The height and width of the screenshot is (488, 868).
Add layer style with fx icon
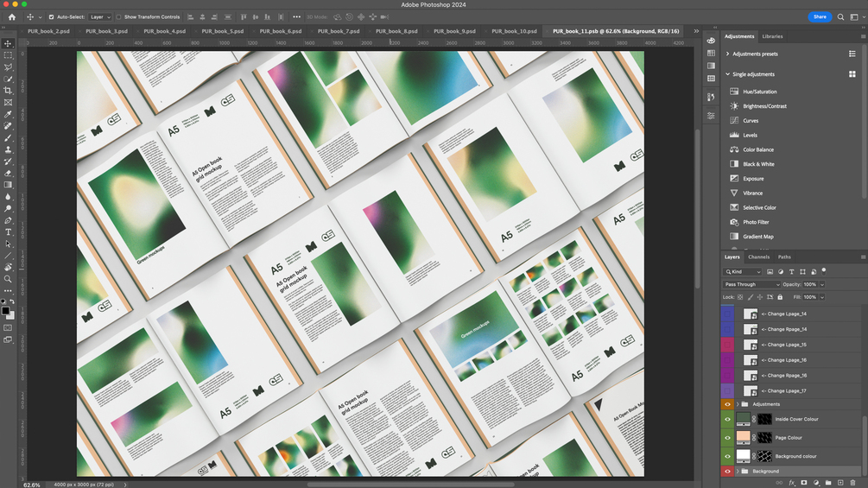click(x=792, y=483)
